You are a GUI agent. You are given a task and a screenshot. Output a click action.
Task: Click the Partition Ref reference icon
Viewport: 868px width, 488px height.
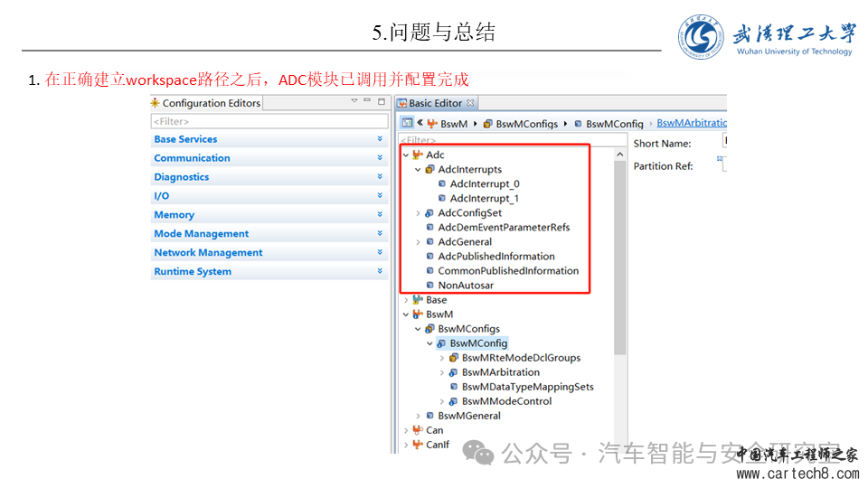tap(720, 159)
